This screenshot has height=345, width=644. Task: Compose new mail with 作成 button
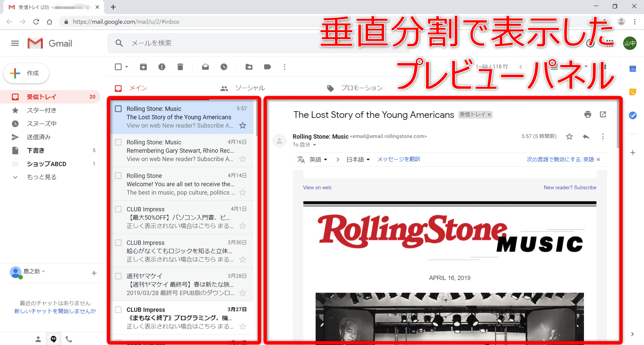(x=26, y=73)
